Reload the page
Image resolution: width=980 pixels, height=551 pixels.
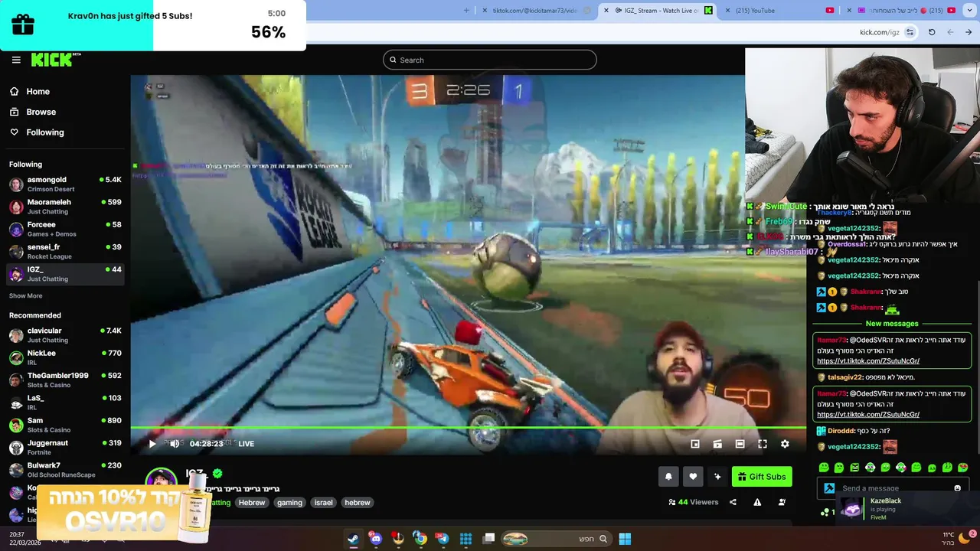pyautogui.click(x=932, y=32)
